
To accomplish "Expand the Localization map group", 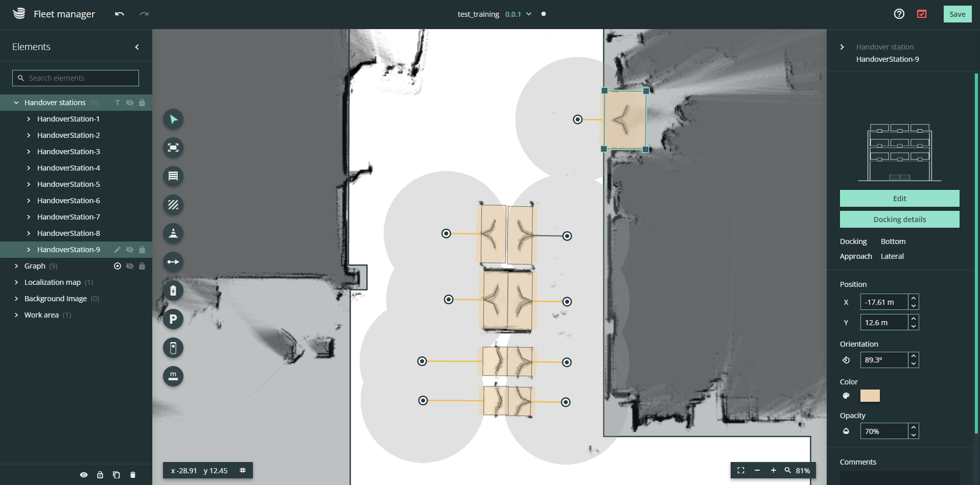I will coord(16,282).
